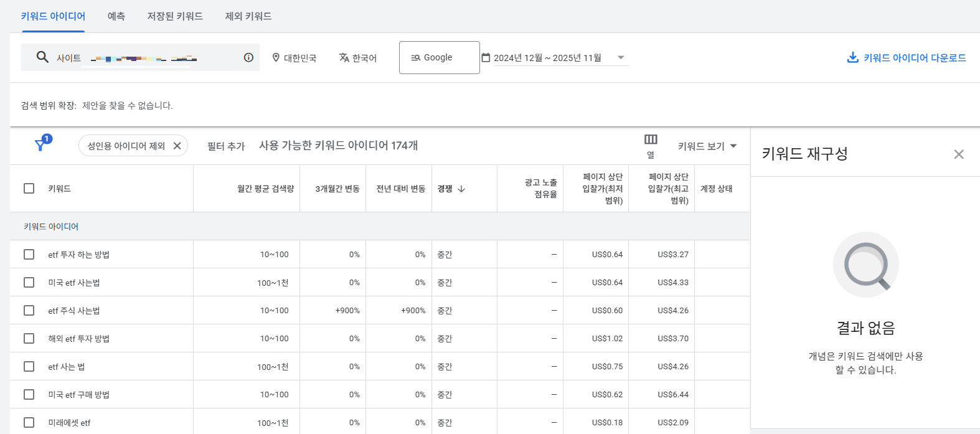The image size is (980, 434).
Task: Expand the 키워드 보기 dropdown
Action: click(707, 146)
